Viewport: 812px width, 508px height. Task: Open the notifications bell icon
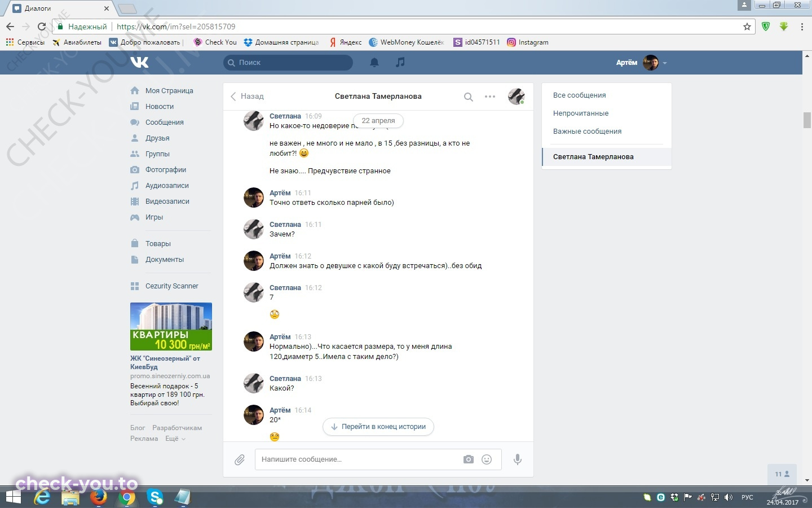(374, 63)
